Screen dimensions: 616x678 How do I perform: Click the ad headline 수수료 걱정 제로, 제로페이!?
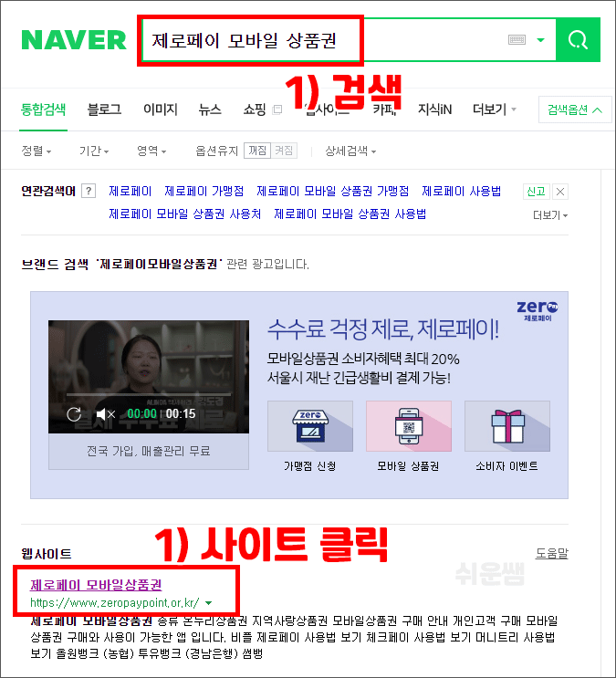[383, 329]
